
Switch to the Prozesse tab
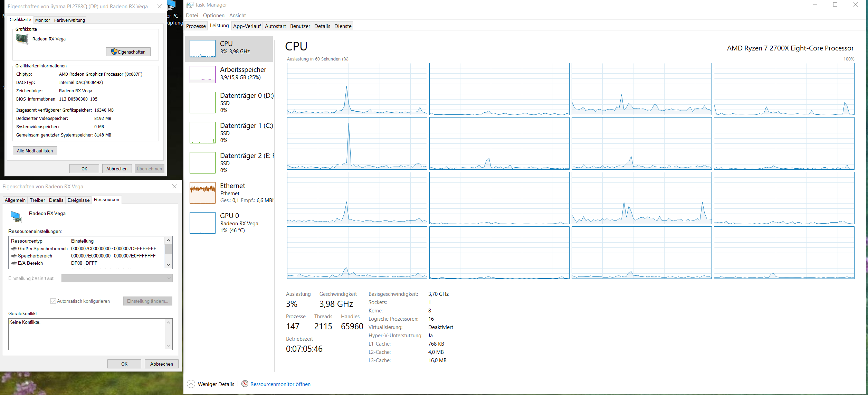(x=195, y=26)
